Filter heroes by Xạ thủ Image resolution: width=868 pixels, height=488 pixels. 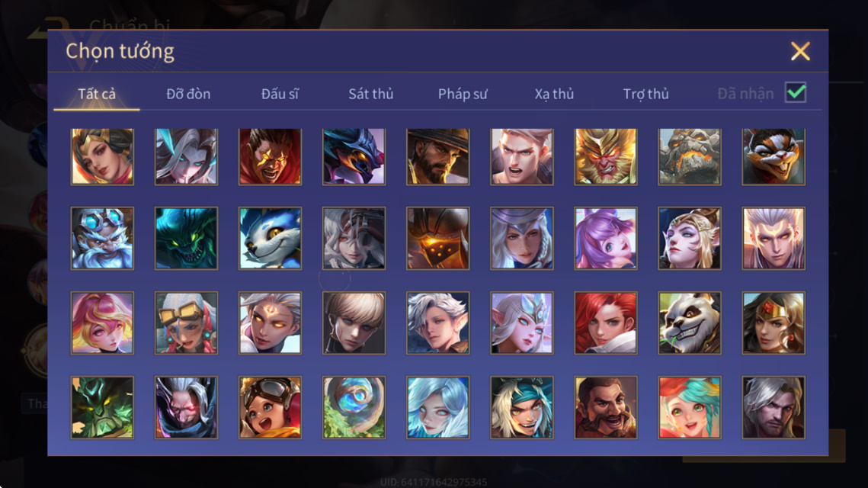coord(554,94)
